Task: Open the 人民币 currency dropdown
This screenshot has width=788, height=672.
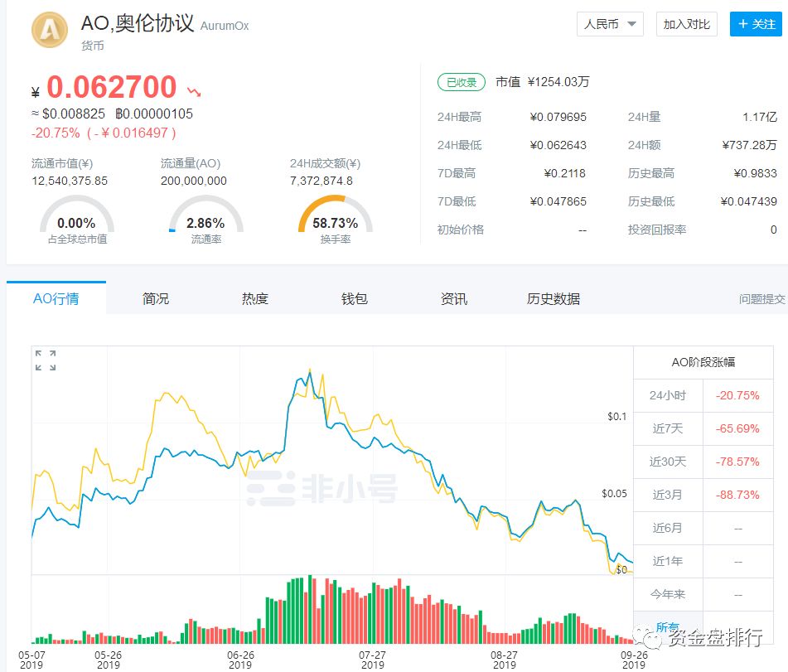Action: pos(610,24)
